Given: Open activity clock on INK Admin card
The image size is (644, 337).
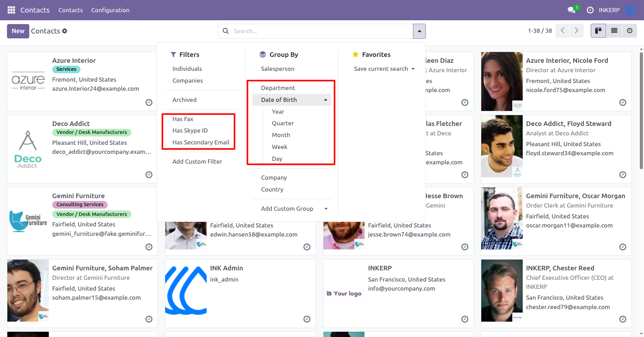Looking at the screenshot, I should pyautogui.click(x=307, y=319).
